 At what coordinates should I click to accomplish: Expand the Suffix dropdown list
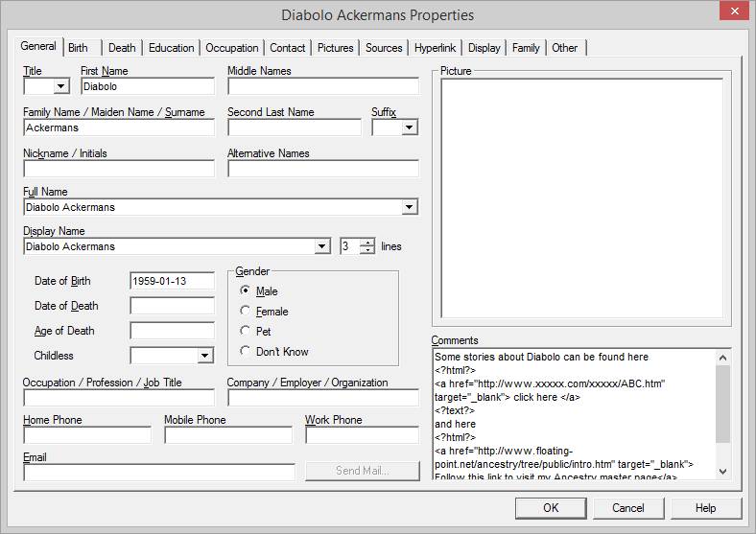click(410, 128)
